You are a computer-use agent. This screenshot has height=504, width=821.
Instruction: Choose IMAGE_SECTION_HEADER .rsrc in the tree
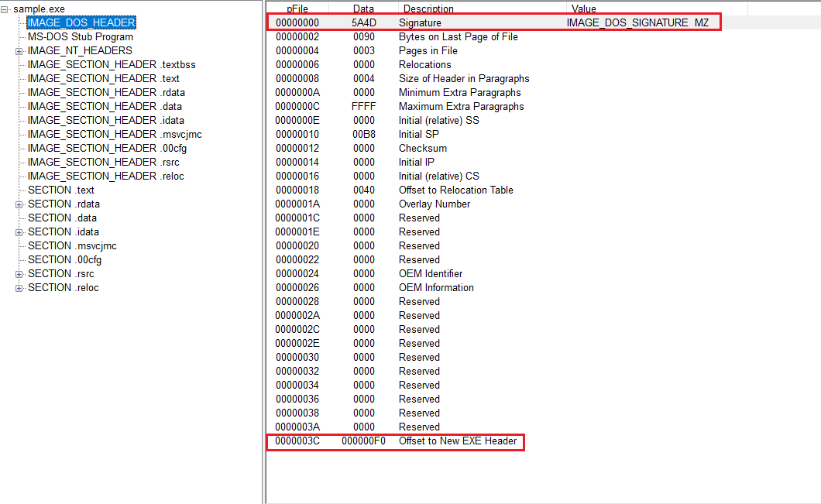pos(105,163)
